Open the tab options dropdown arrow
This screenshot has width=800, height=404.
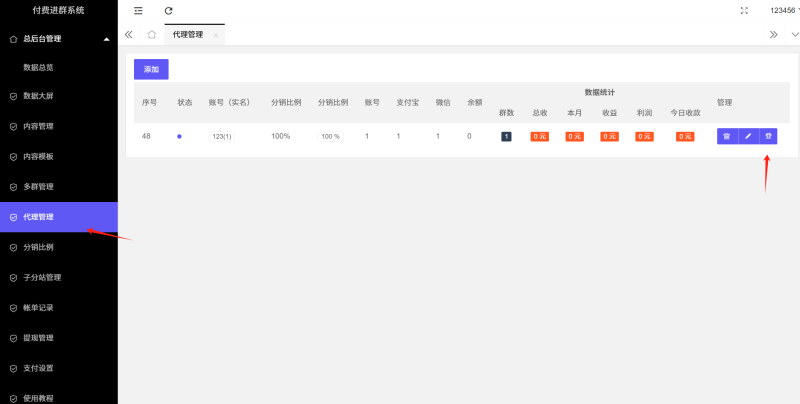click(x=794, y=34)
